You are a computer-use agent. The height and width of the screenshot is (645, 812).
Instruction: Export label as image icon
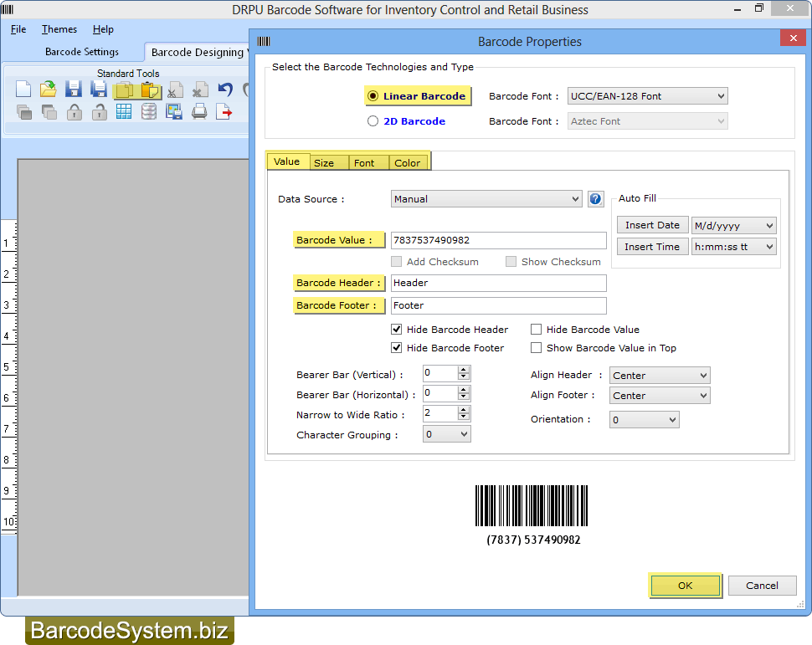point(174,111)
